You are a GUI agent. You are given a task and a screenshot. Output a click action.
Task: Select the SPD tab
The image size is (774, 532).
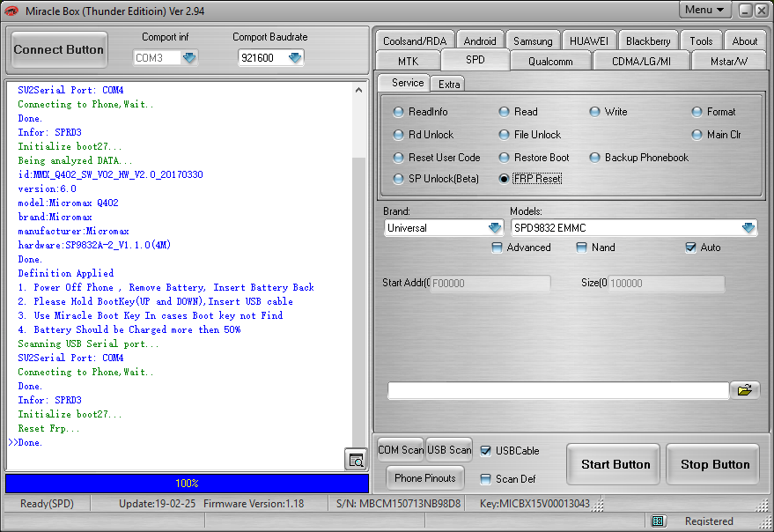click(x=475, y=60)
